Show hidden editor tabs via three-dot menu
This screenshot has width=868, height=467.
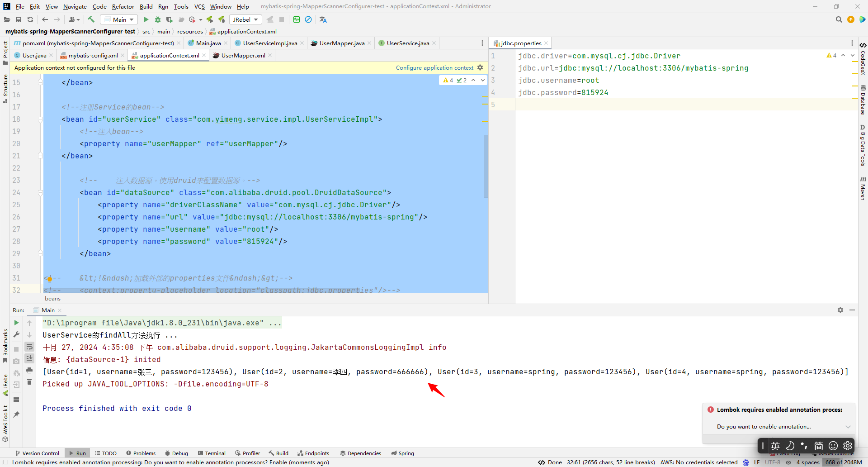482,43
